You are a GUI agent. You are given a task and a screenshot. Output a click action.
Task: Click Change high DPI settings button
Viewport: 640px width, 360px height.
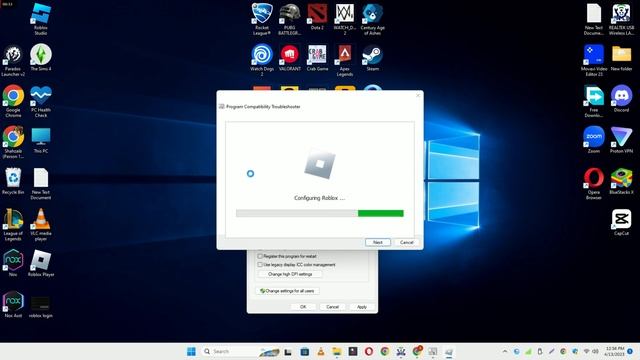tap(290, 274)
